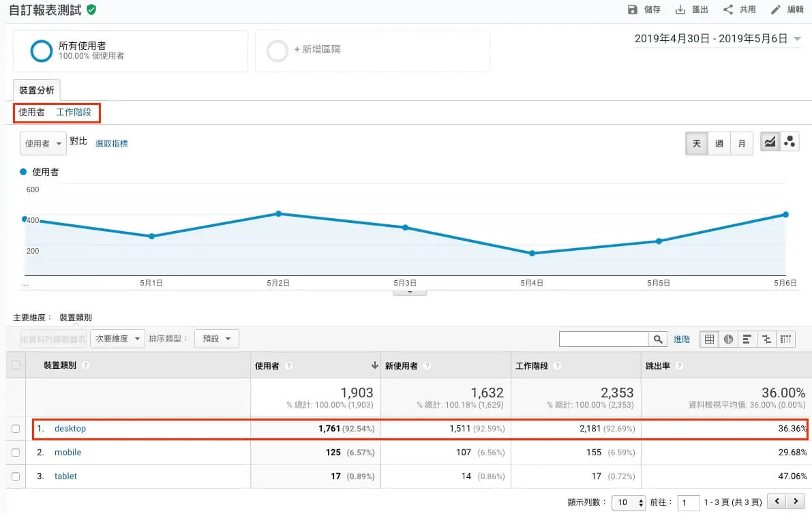Open the 次要維度 dropdown
This screenshot has height=516, width=812.
117,339
